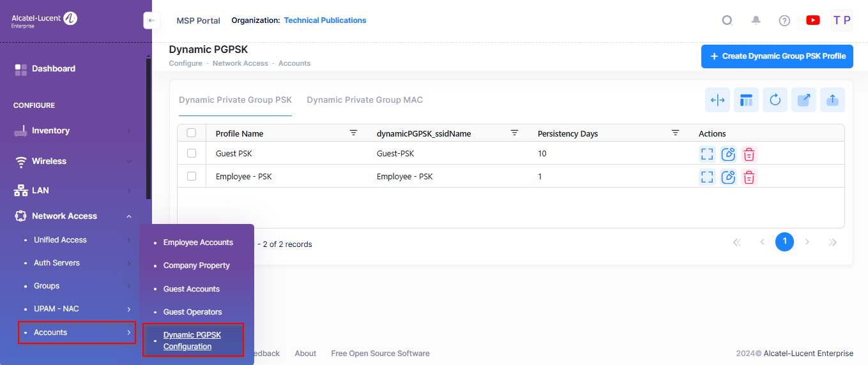The width and height of the screenshot is (868, 365).
Task: Open the Profile Name column filter
Action: click(353, 133)
